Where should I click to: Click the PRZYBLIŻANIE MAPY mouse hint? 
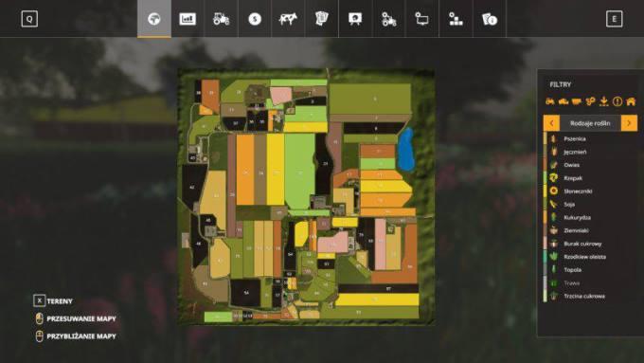pyautogui.click(x=76, y=336)
